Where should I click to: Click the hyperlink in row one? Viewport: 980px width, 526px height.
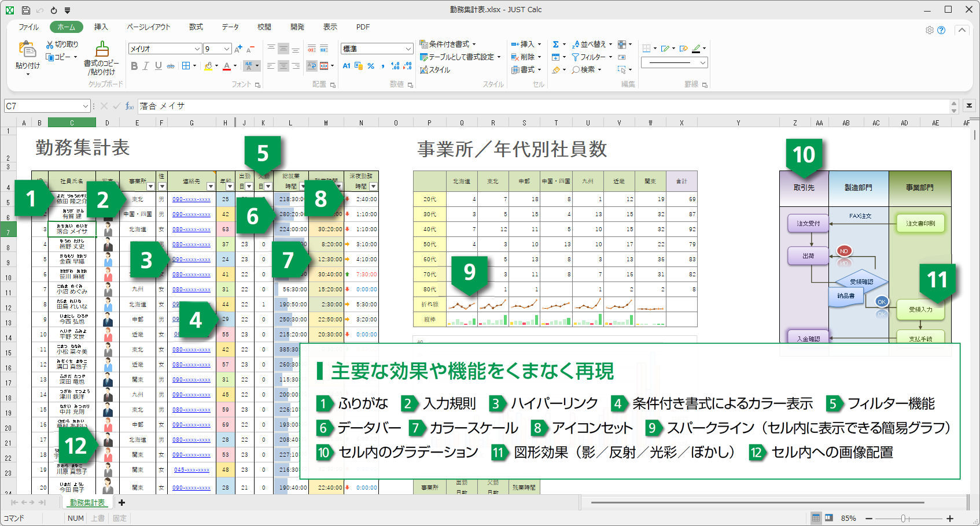pyautogui.click(x=191, y=199)
